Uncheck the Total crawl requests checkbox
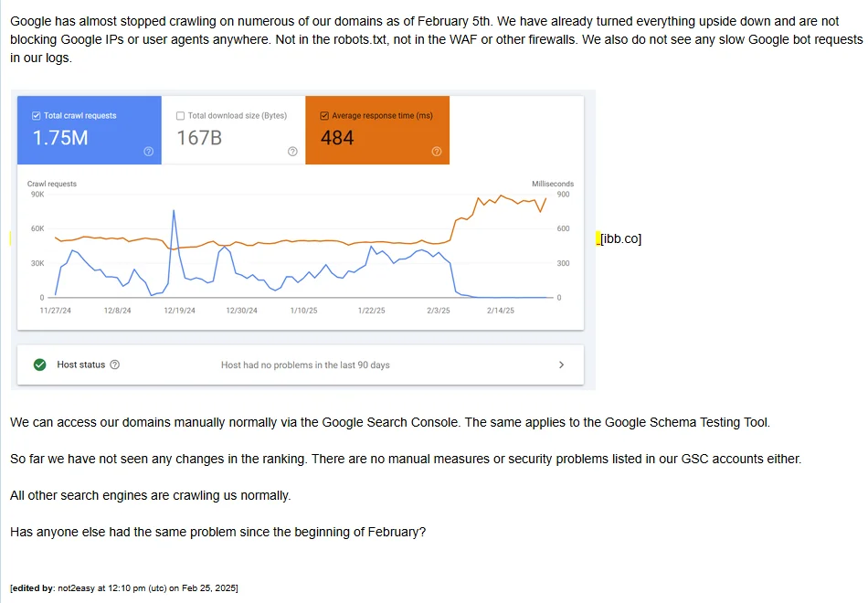 (36, 116)
